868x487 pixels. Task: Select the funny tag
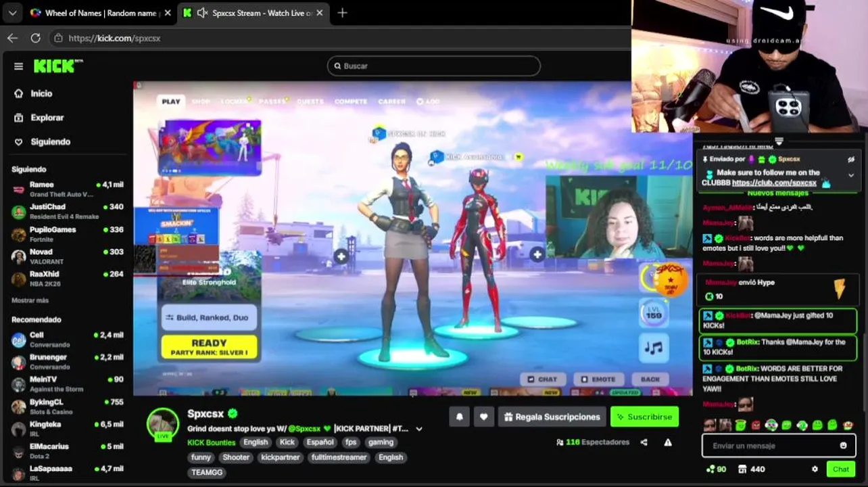click(x=201, y=457)
